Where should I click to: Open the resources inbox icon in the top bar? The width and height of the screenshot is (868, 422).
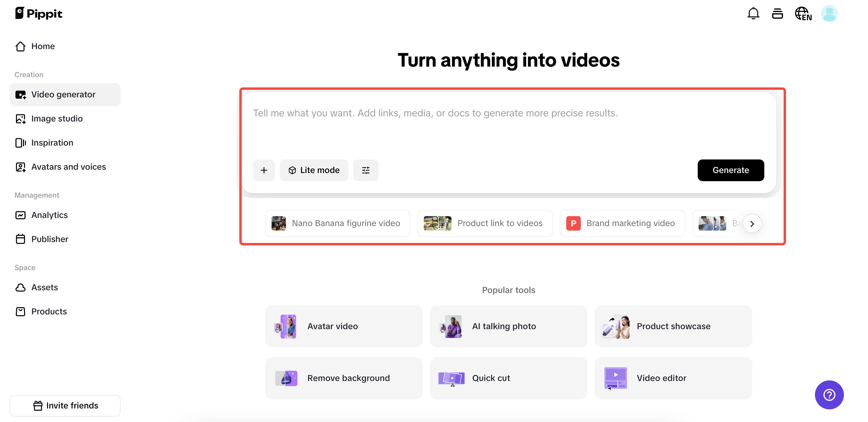pyautogui.click(x=777, y=13)
